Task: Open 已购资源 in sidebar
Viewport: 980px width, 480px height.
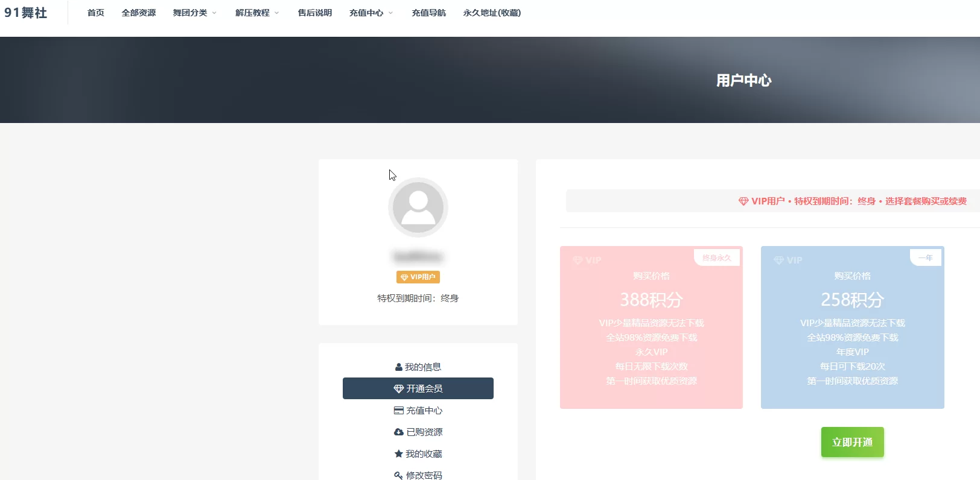Action: (x=418, y=432)
